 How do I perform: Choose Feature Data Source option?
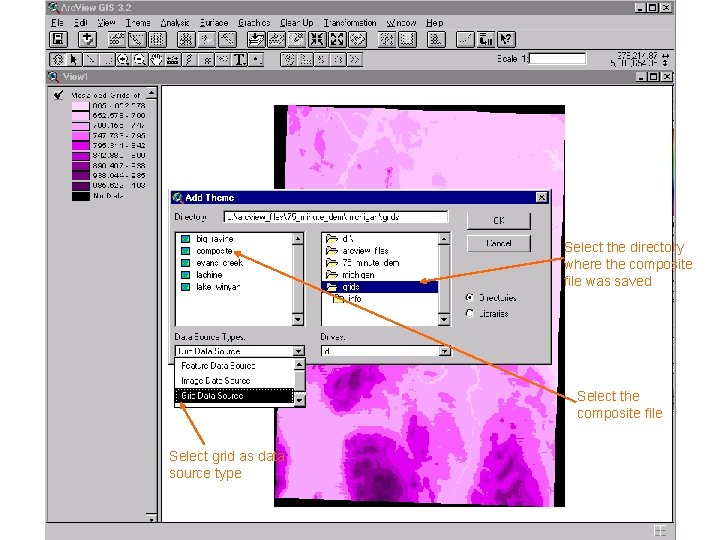point(234,366)
